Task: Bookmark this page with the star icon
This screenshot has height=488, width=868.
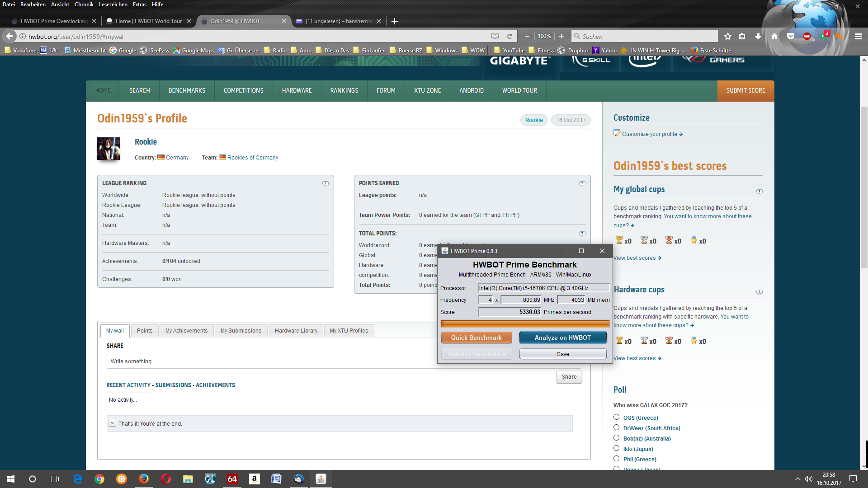Action: (x=728, y=36)
